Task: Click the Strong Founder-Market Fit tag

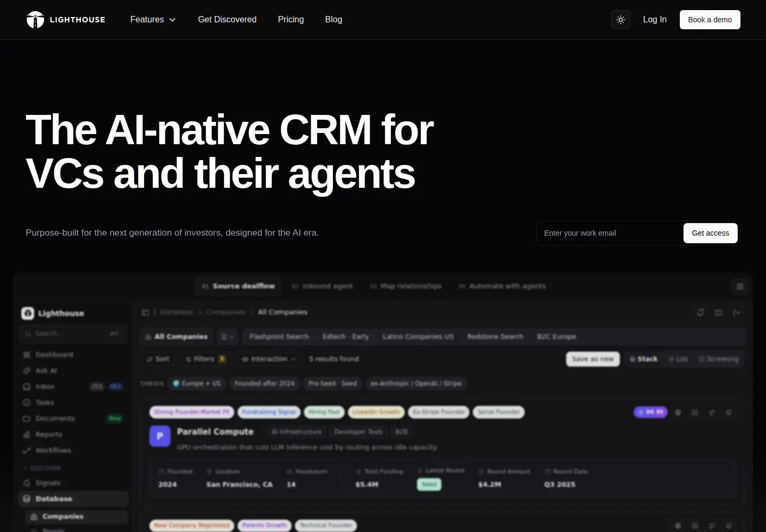Action: tap(192, 412)
